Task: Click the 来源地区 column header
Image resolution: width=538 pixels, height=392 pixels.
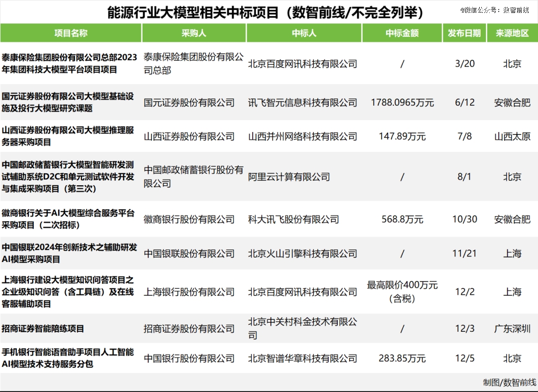Action: (512, 33)
